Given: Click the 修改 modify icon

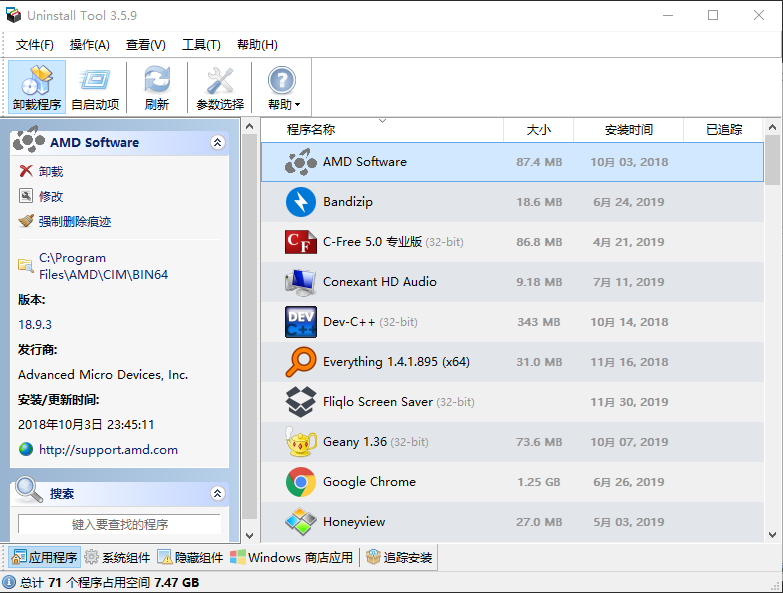Looking at the screenshot, I should (x=26, y=196).
